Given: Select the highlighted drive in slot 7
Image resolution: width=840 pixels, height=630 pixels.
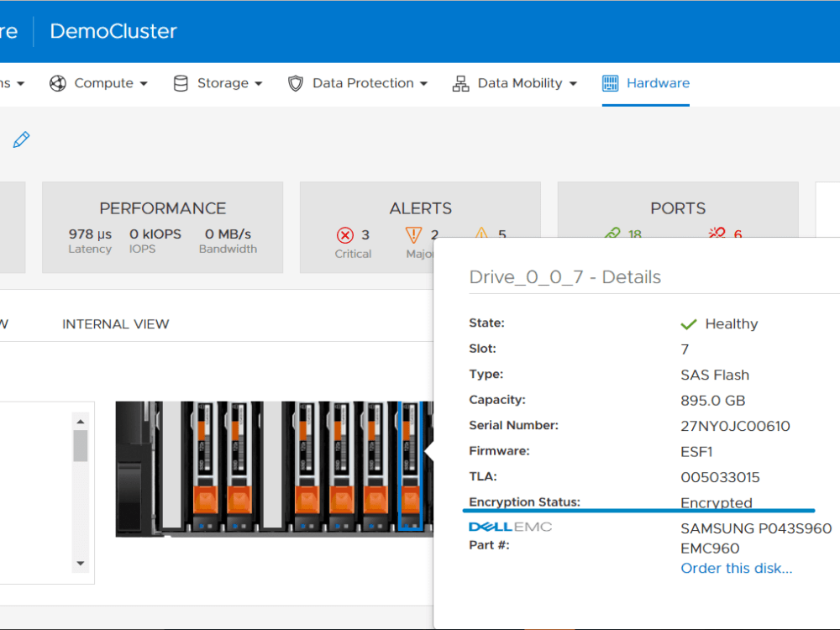Looking at the screenshot, I should [x=411, y=466].
